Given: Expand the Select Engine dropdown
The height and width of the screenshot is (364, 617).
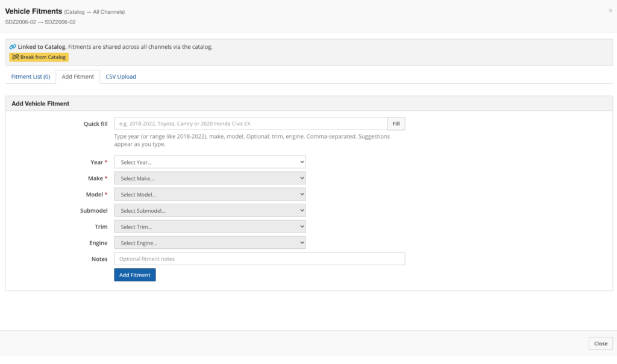Looking at the screenshot, I should coord(210,243).
